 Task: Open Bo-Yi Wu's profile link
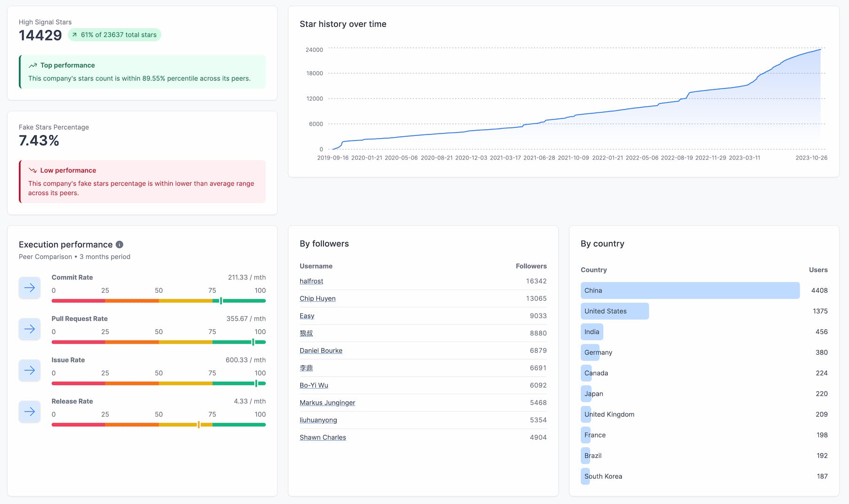(x=314, y=385)
